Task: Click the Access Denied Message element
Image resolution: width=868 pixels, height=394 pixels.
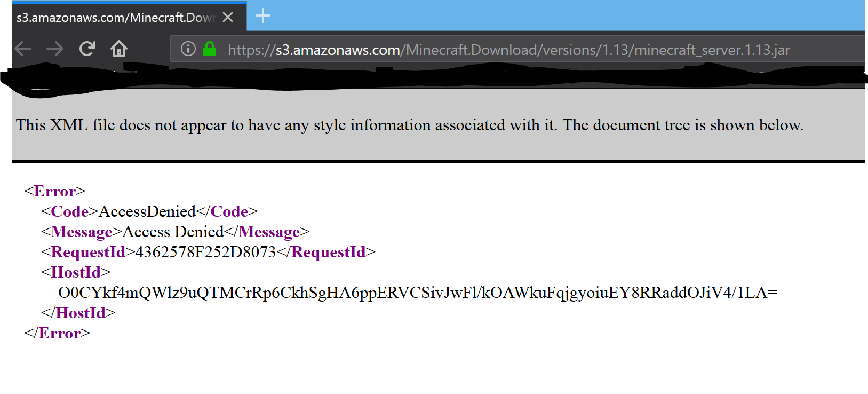Action: [x=173, y=232]
